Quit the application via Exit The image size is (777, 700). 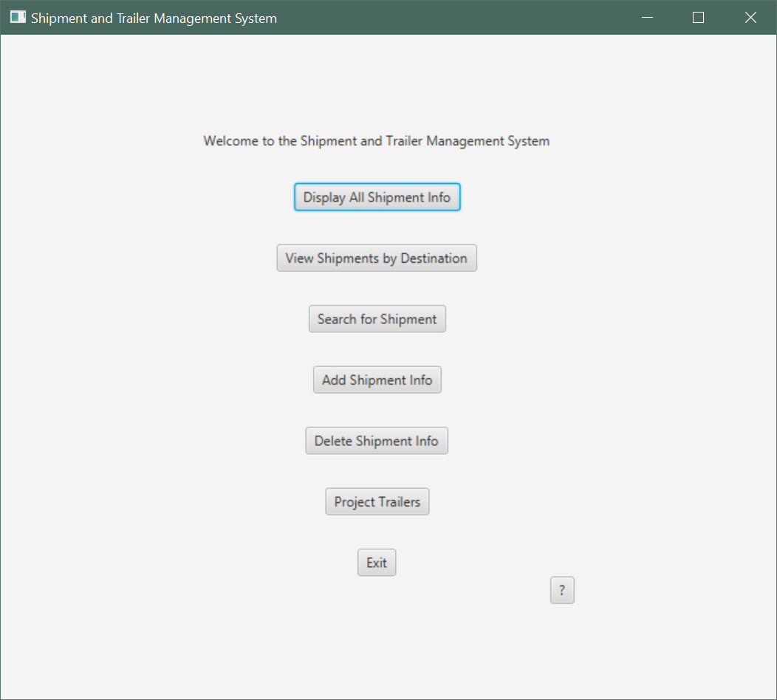[377, 563]
